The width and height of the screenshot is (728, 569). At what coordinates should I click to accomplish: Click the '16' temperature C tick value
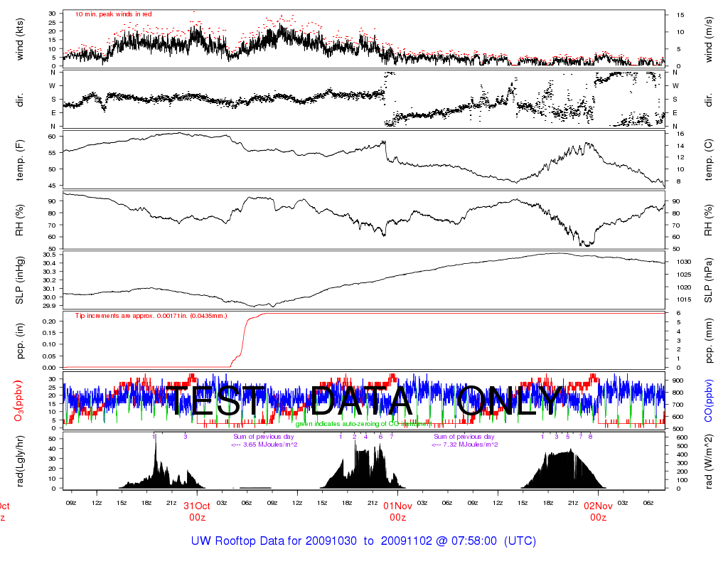coord(680,134)
